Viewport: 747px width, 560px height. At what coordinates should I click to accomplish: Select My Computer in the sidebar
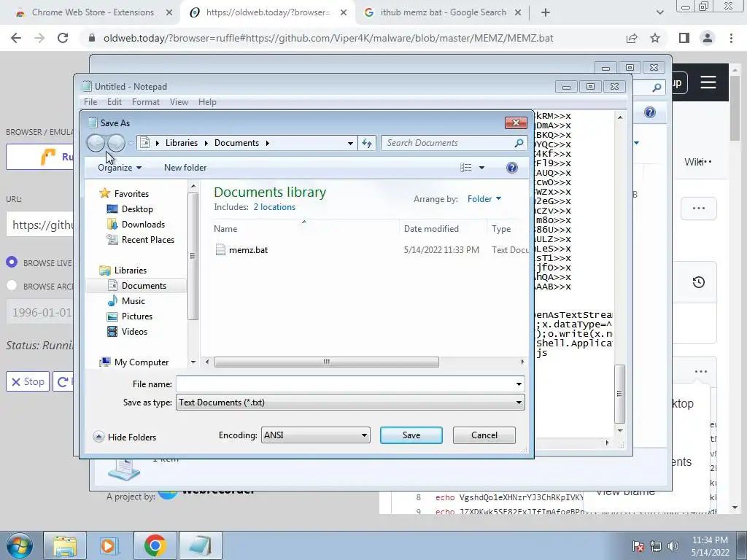click(141, 362)
